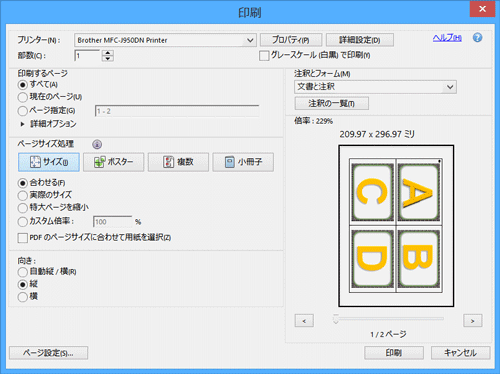Select 自動縦/横 orientation radio button
The height and width of the screenshot is (374, 500).
click(x=22, y=272)
